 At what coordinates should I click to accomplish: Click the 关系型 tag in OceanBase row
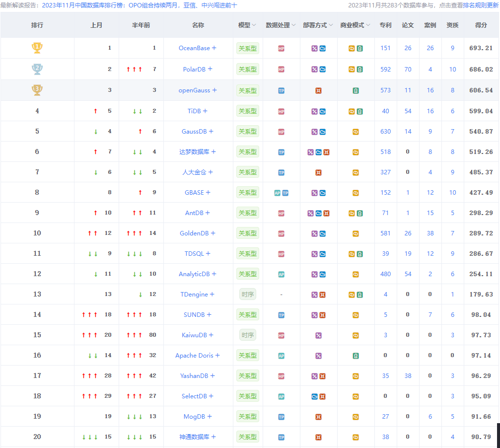[x=248, y=49]
